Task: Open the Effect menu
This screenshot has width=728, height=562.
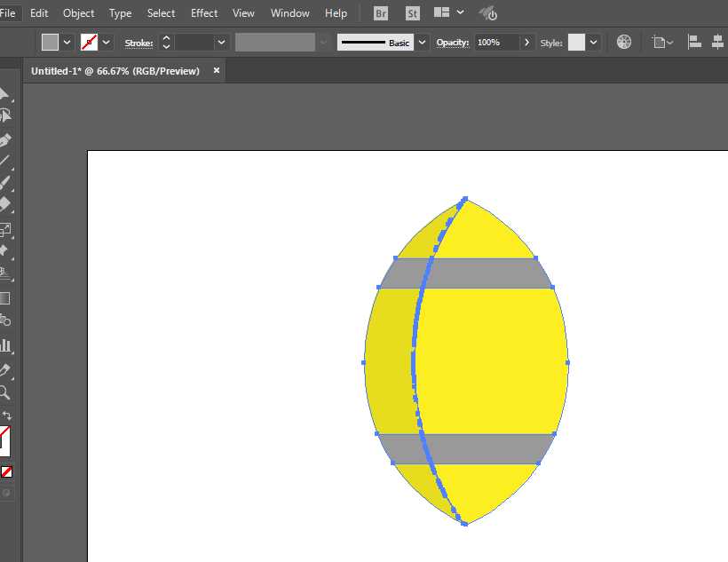Action: click(x=204, y=13)
